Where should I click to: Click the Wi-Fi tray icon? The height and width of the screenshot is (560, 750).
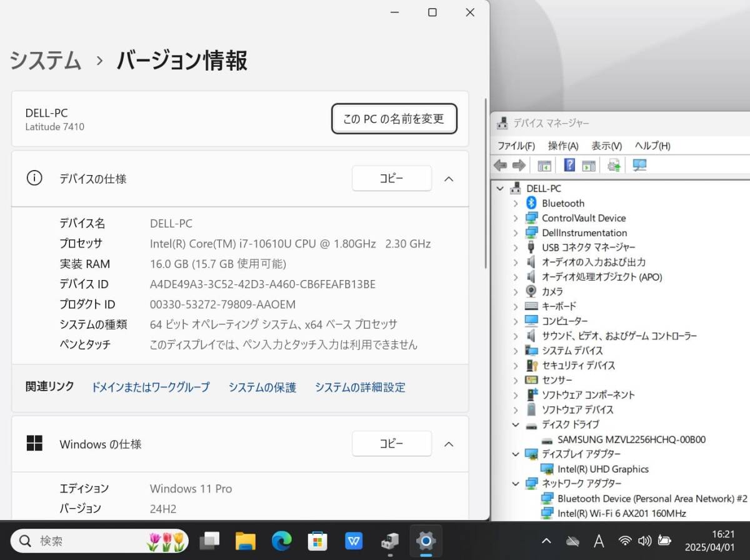[x=625, y=541]
